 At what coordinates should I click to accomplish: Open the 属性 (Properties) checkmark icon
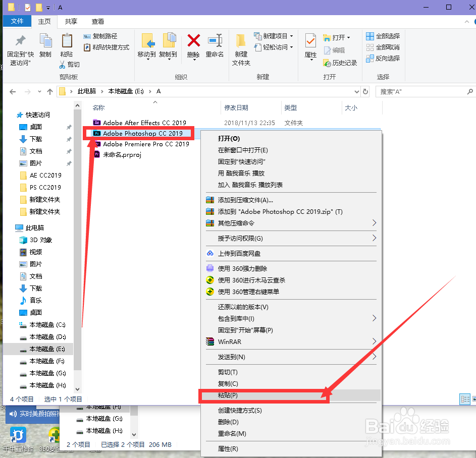pos(310,41)
